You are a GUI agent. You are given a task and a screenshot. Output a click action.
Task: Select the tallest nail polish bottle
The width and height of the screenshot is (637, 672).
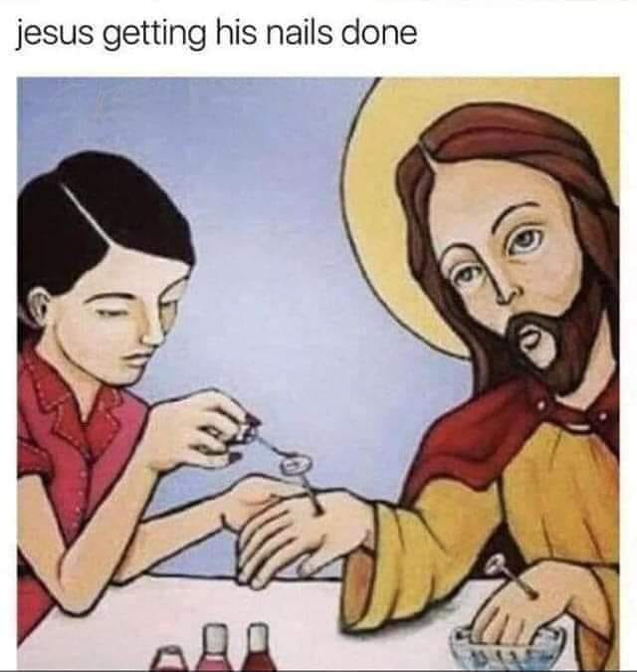point(259,647)
